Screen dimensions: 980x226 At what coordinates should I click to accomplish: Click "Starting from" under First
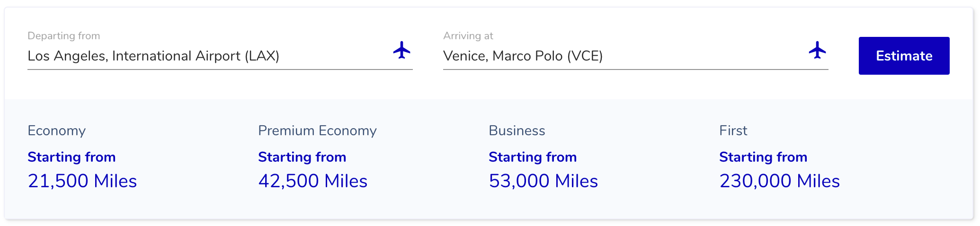click(x=763, y=157)
